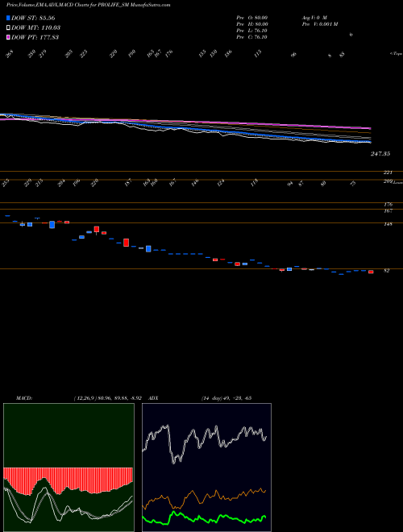Select the 'DOW PT: 177.83' legend text

[x=35, y=37]
